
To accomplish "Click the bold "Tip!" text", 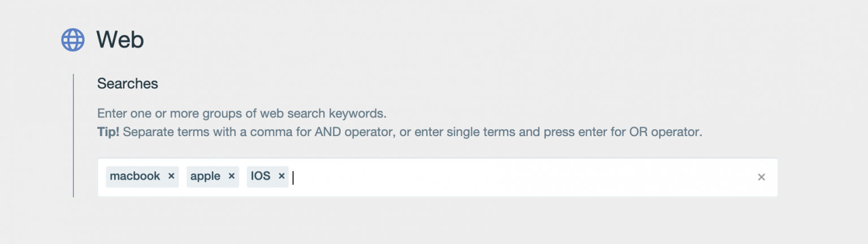I will coord(108,132).
